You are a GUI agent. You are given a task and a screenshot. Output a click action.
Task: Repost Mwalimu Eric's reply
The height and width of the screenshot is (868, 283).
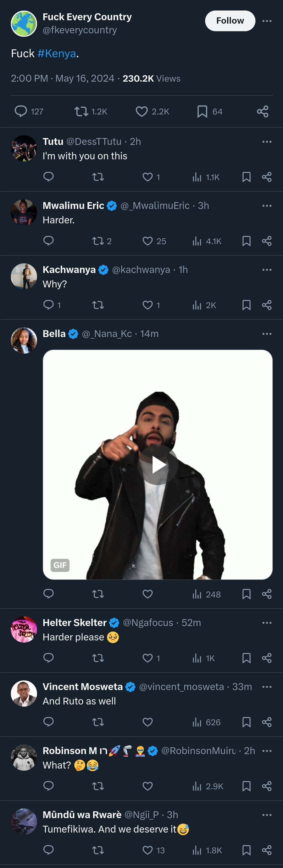[x=98, y=241]
